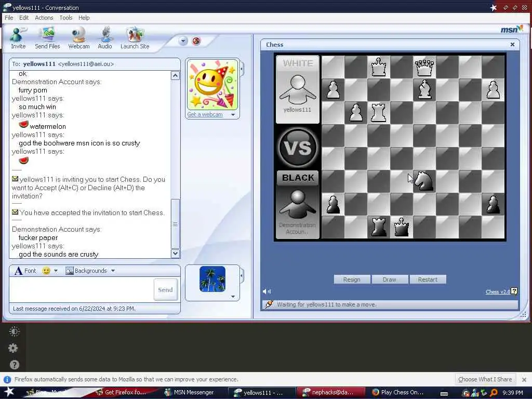This screenshot has width=532, height=399.
Task: Click the Restart game button
Action: [428, 279]
